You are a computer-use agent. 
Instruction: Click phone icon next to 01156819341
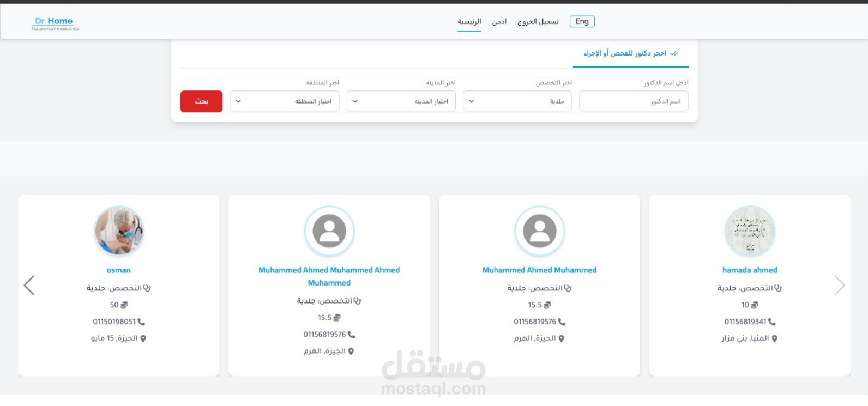tap(772, 322)
